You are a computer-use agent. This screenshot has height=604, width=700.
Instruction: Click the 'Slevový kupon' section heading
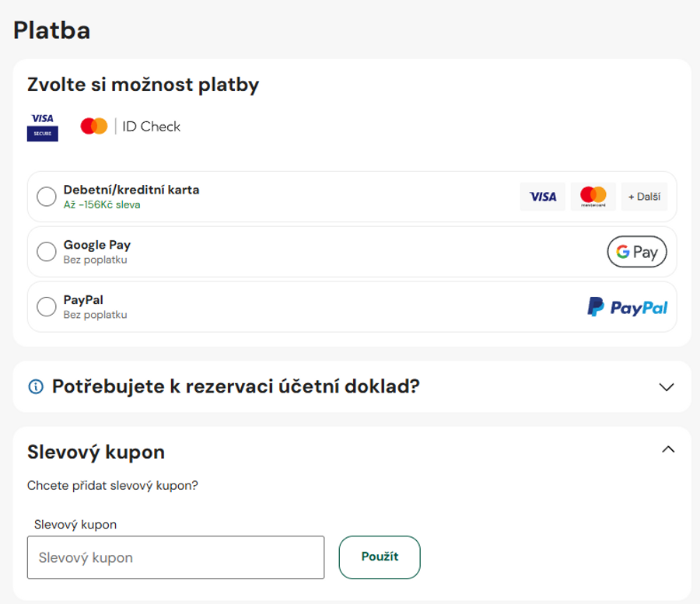pos(96,452)
